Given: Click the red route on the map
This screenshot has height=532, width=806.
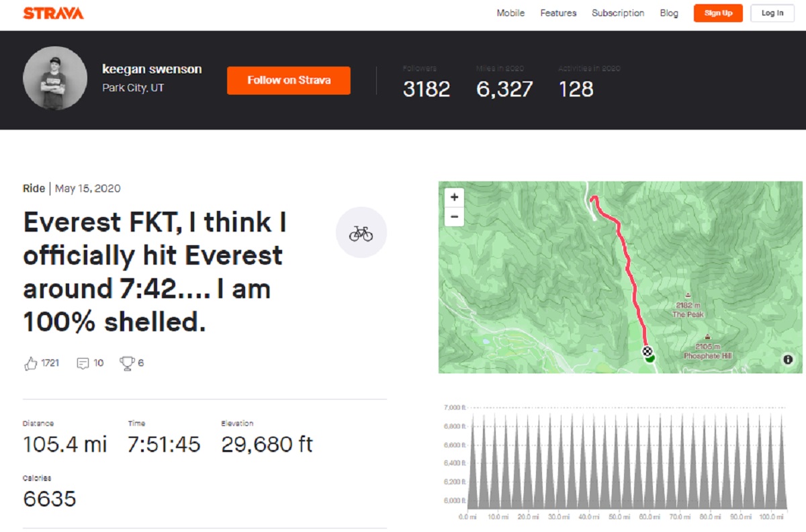Looking at the screenshot, I should click(x=629, y=269).
